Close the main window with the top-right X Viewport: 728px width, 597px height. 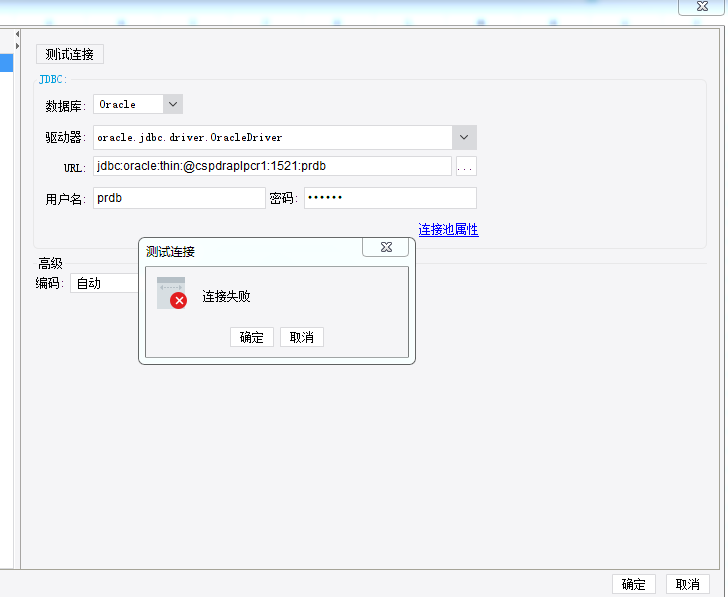(702, 6)
